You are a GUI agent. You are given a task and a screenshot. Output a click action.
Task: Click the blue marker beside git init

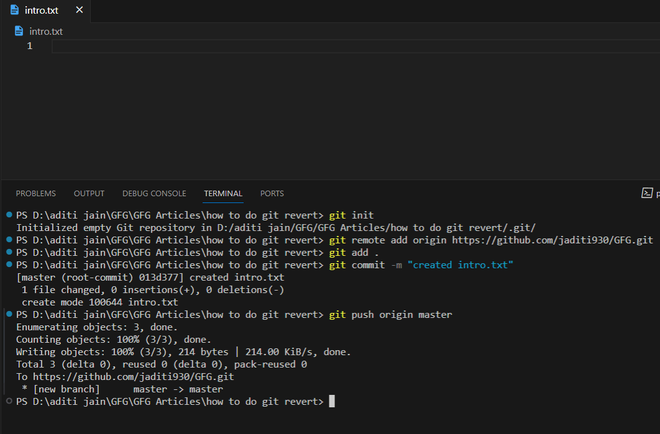(9, 215)
